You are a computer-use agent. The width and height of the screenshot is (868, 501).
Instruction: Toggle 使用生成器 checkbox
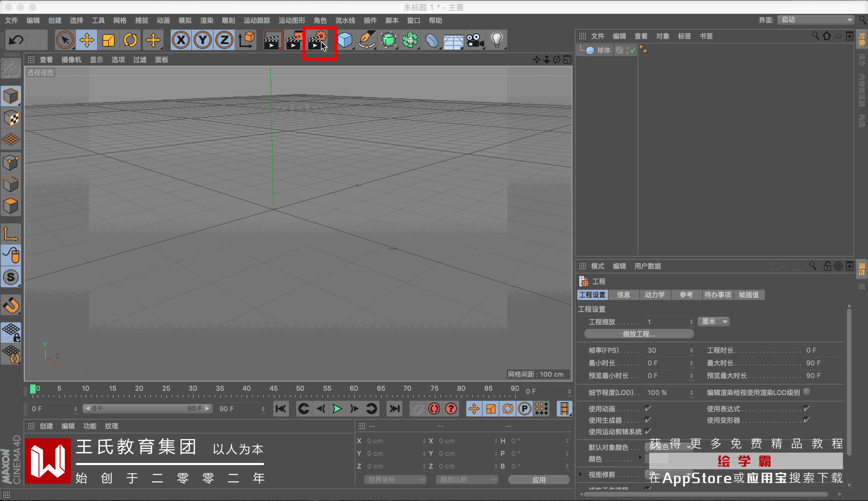point(647,420)
